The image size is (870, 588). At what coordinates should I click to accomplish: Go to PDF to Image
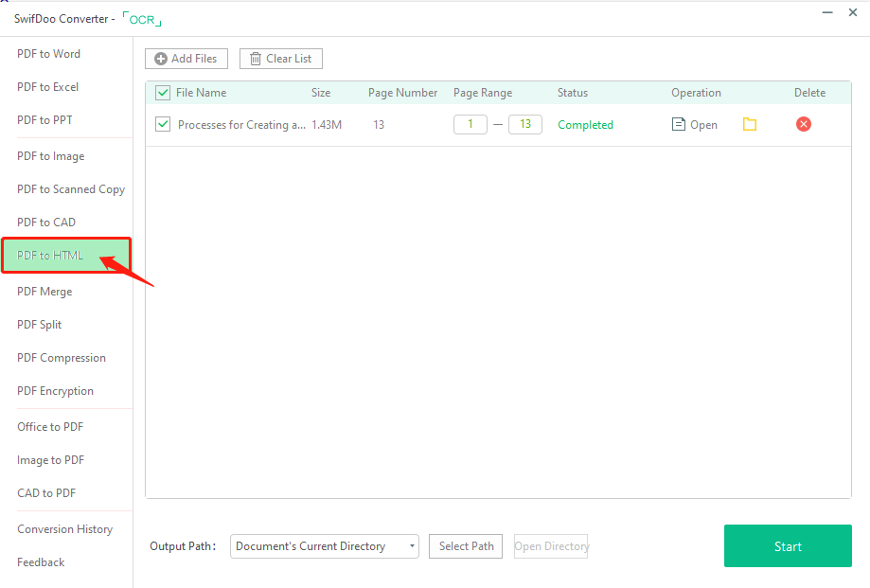click(50, 156)
